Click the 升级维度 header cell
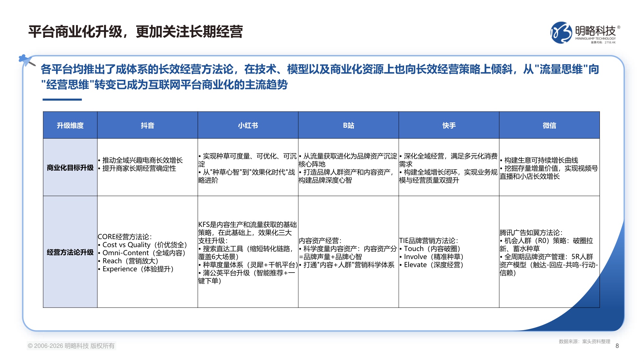The height and width of the screenshot is (362, 644). [70, 125]
